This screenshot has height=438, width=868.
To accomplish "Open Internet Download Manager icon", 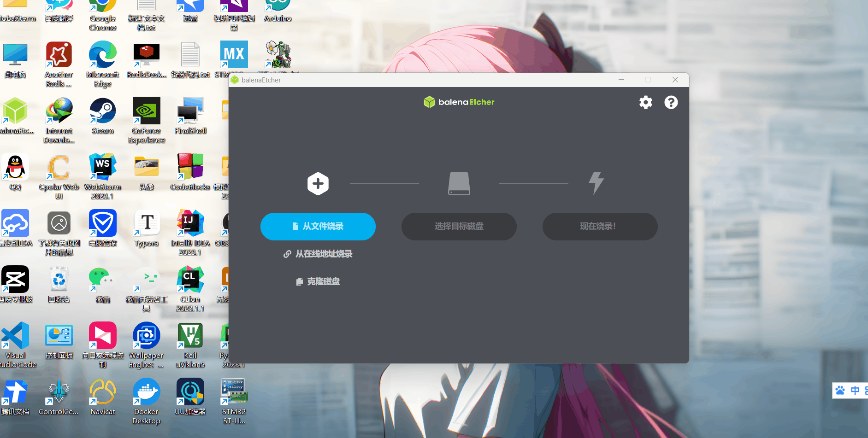I will pos(59,120).
